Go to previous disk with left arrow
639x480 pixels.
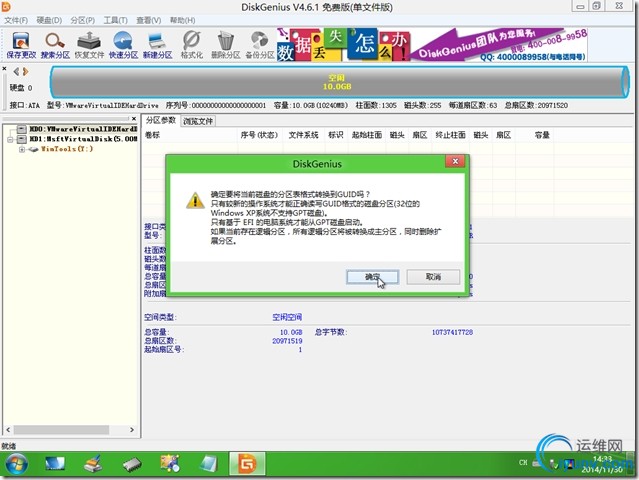16,72
